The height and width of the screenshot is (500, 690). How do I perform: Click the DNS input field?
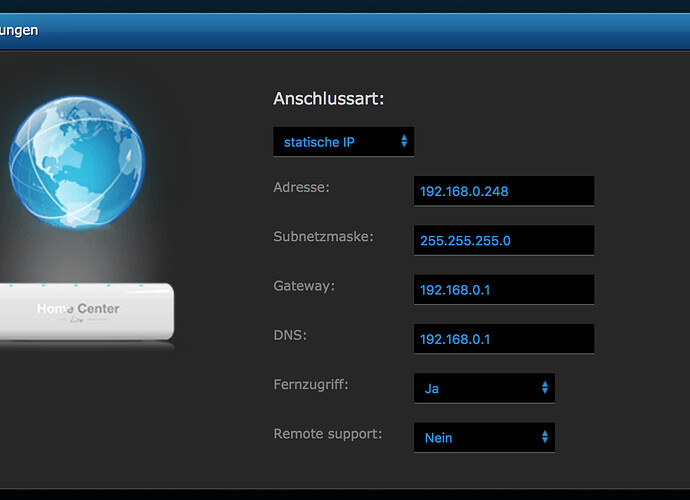(504, 339)
